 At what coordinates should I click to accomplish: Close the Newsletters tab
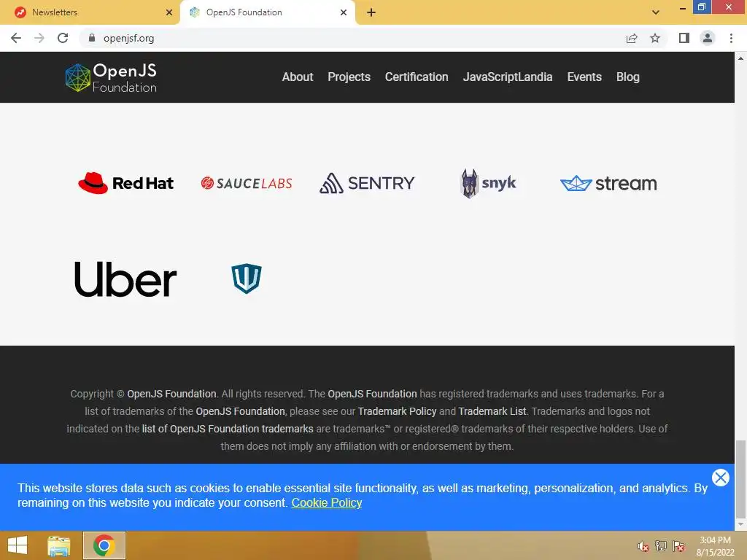point(169,12)
